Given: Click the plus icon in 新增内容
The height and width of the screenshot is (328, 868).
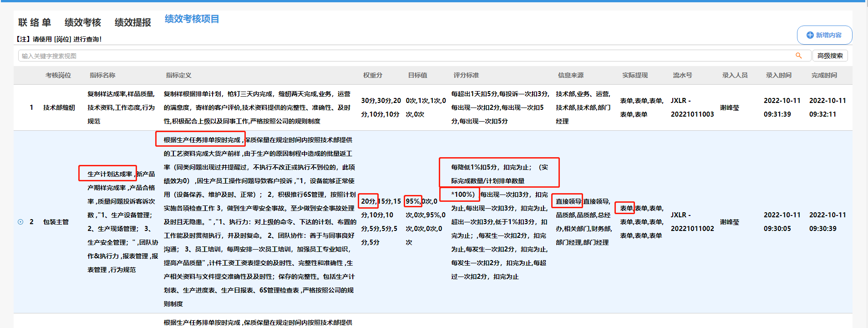Looking at the screenshot, I should pos(810,35).
